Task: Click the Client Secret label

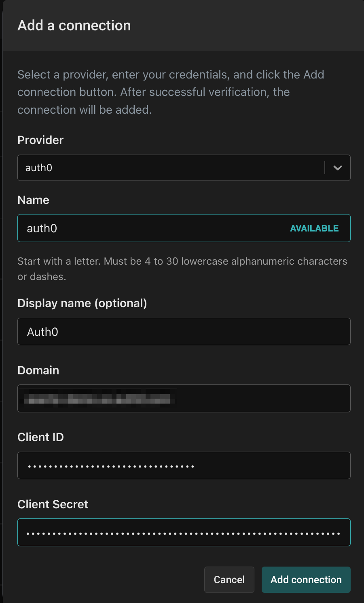Action: tap(53, 504)
